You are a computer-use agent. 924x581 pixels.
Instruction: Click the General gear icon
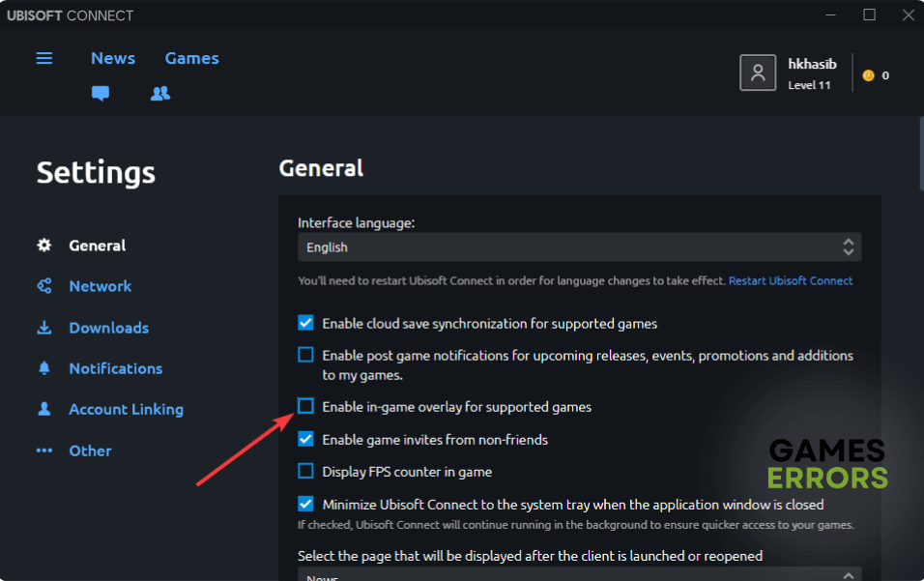[44, 246]
